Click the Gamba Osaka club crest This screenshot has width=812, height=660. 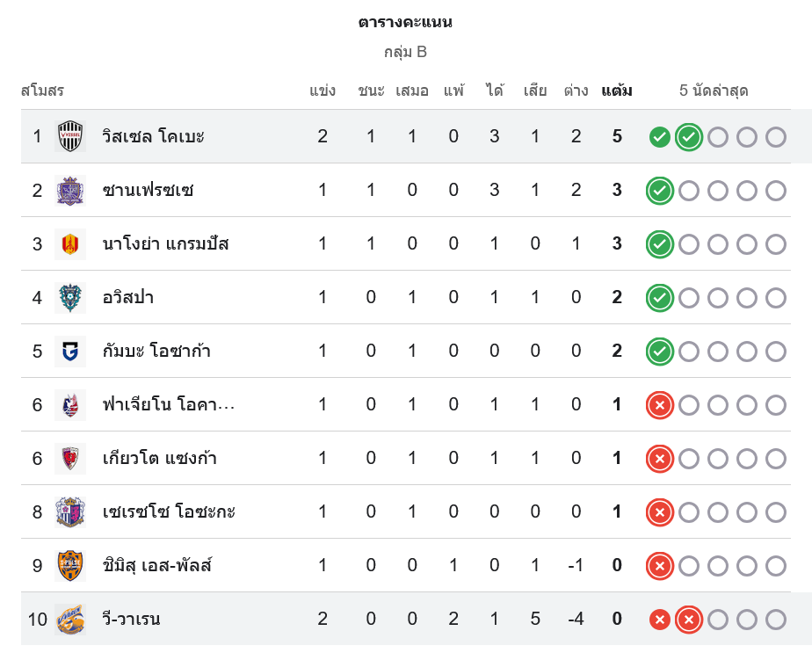(70, 351)
